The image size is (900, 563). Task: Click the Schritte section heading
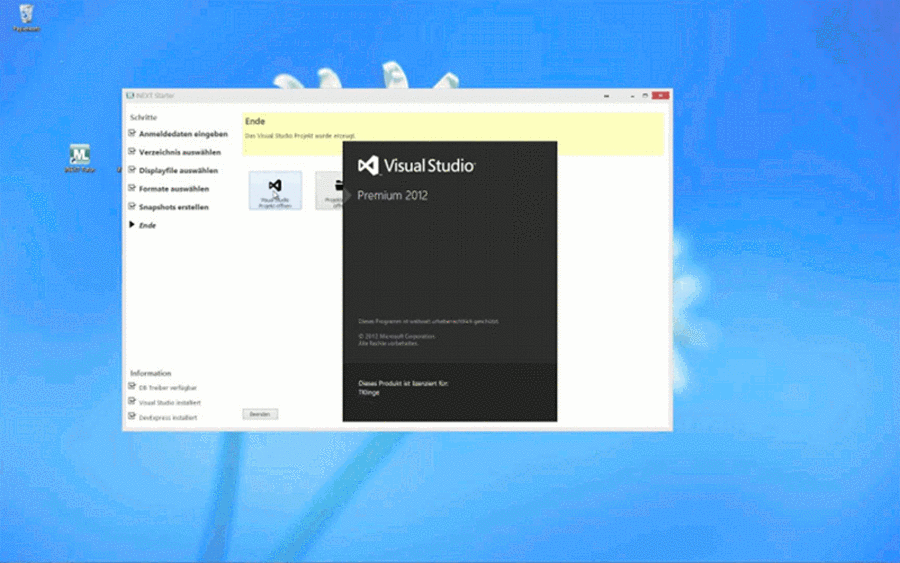point(143,117)
